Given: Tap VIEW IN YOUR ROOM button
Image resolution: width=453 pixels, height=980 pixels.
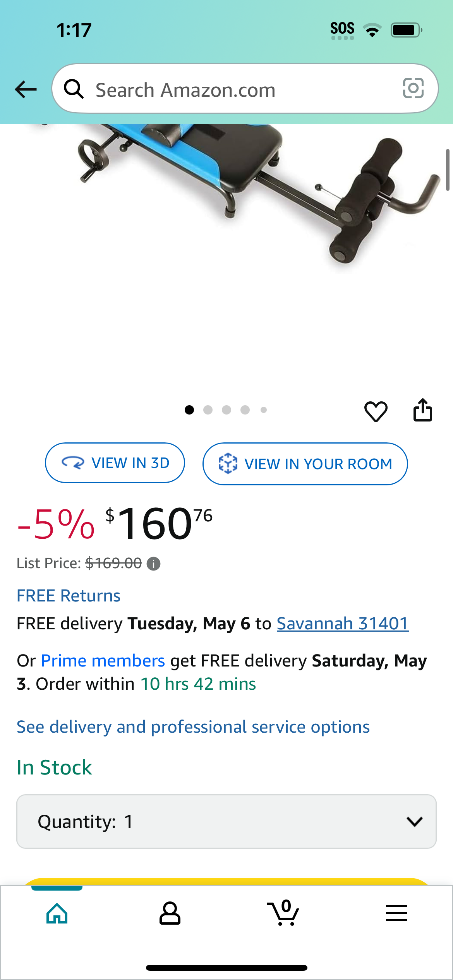Looking at the screenshot, I should click(305, 464).
